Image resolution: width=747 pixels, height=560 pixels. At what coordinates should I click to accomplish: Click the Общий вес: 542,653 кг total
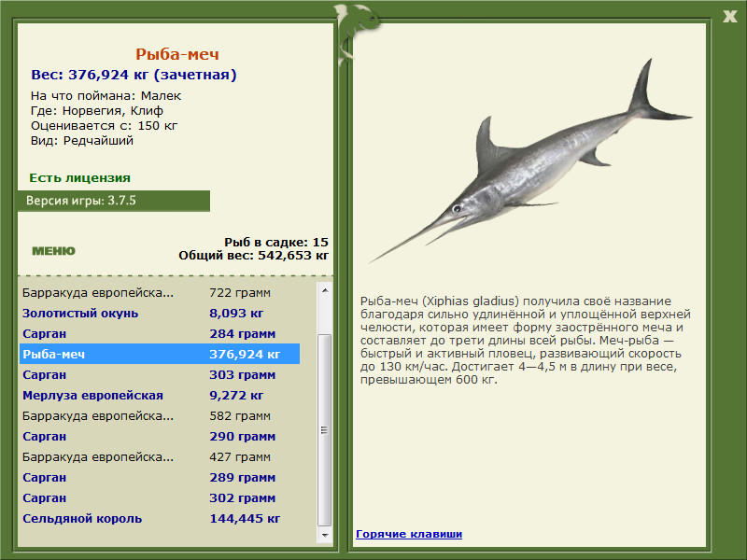coord(253,255)
